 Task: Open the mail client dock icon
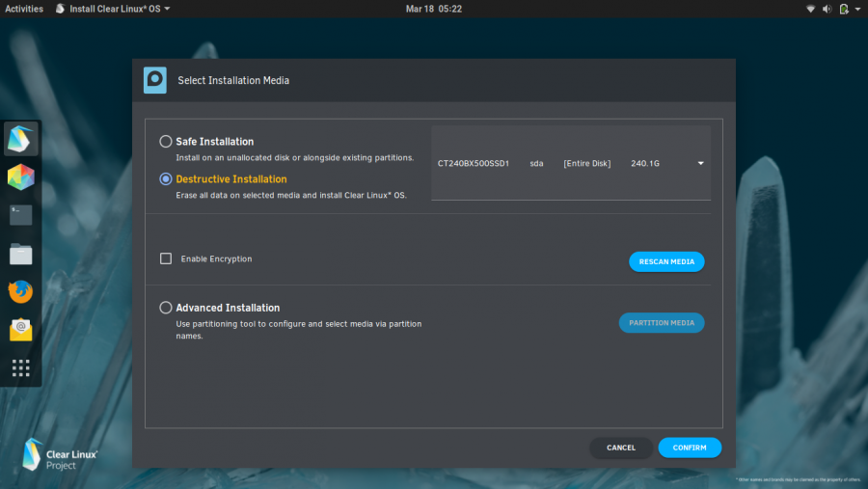tap(20, 330)
